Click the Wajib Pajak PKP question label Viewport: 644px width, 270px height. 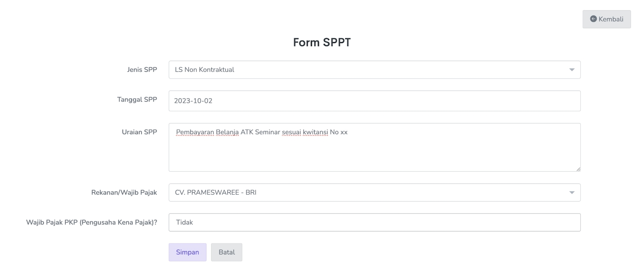[92, 222]
